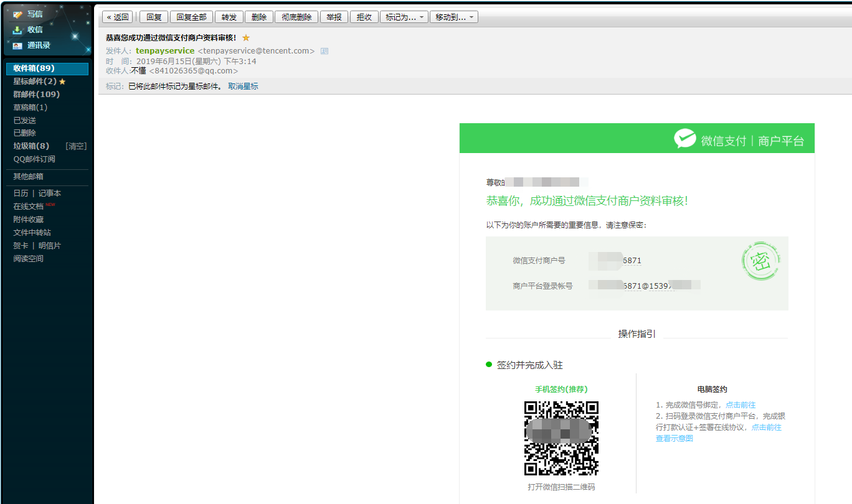The height and width of the screenshot is (504, 852).
Task: Open 日历 calendar link
Action: 21,194
